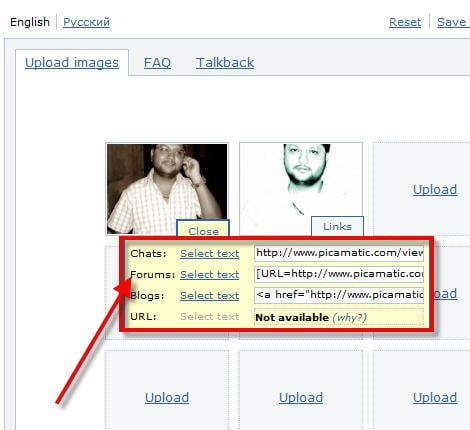Switch language to Русский
Screen dimensions: 470x430
coord(86,22)
